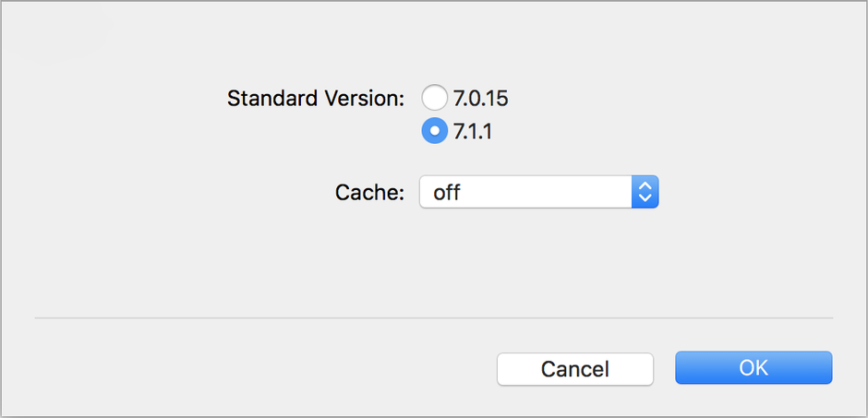Click the horizontal separator line above the buttons

[x=434, y=318]
